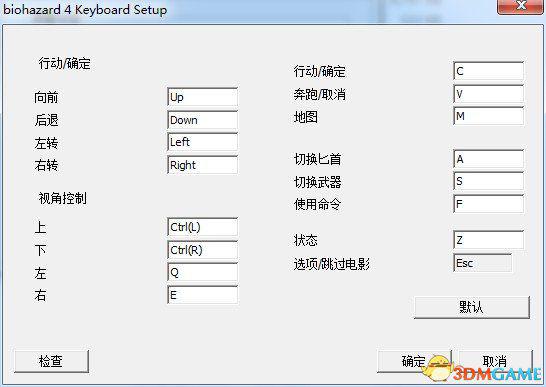Click the 上 view field showing Ctrl(L)

coord(202,227)
